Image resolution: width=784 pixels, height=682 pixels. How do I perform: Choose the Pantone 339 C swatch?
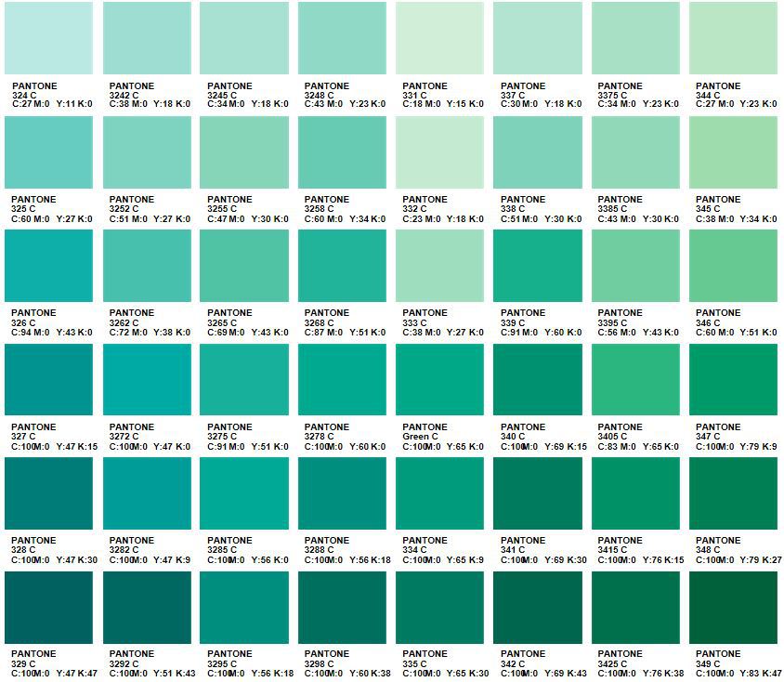tap(538, 266)
